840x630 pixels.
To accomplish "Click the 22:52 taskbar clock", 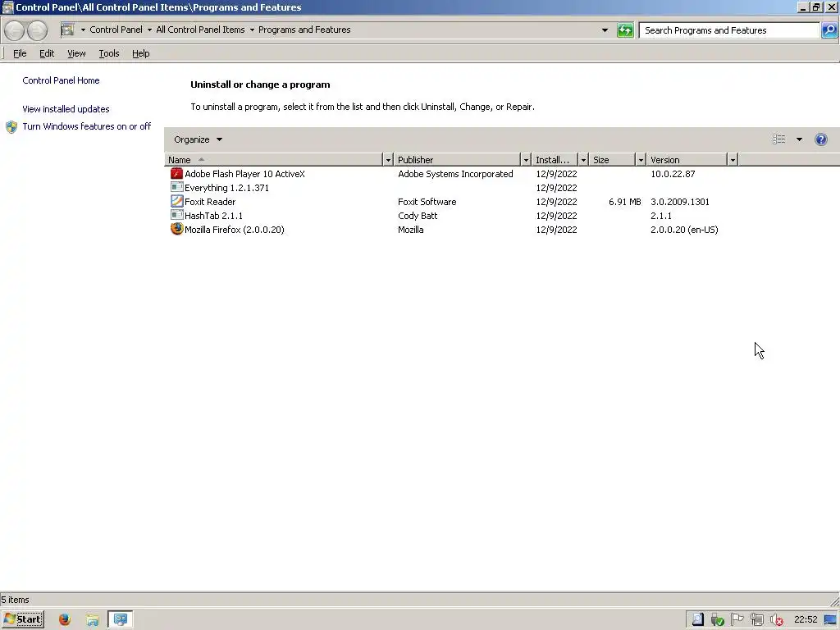I will [806, 620].
